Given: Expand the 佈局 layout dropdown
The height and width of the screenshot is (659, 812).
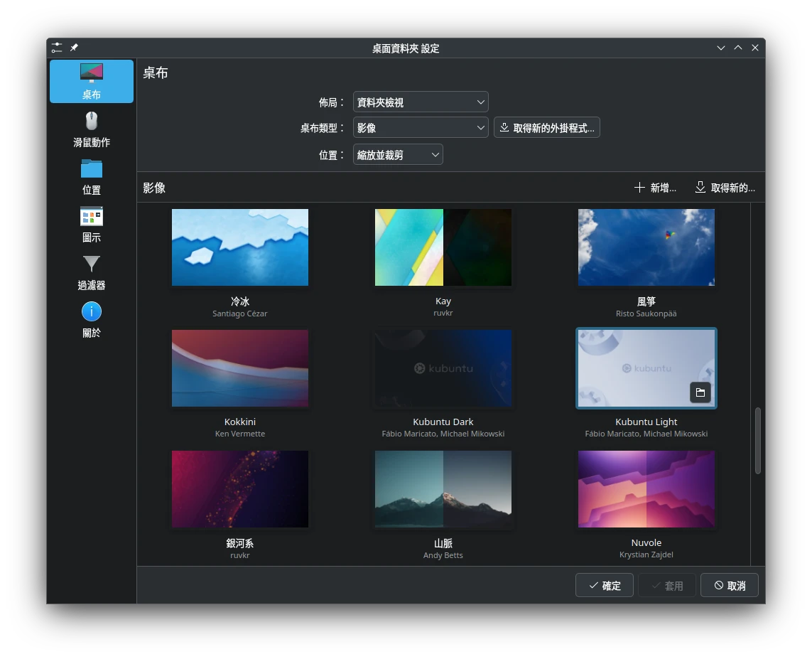Looking at the screenshot, I should coord(420,102).
